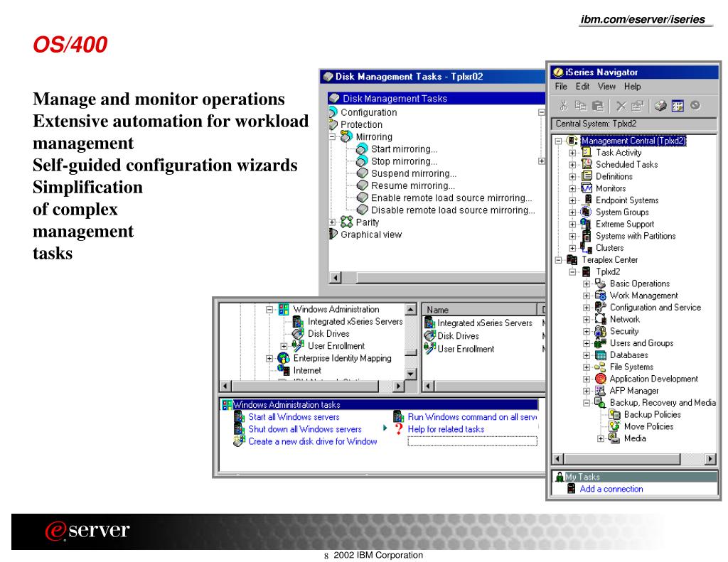This screenshot has width=728, height=562.
Task: Collapse the Windows Administration tree node
Action: click(x=269, y=310)
